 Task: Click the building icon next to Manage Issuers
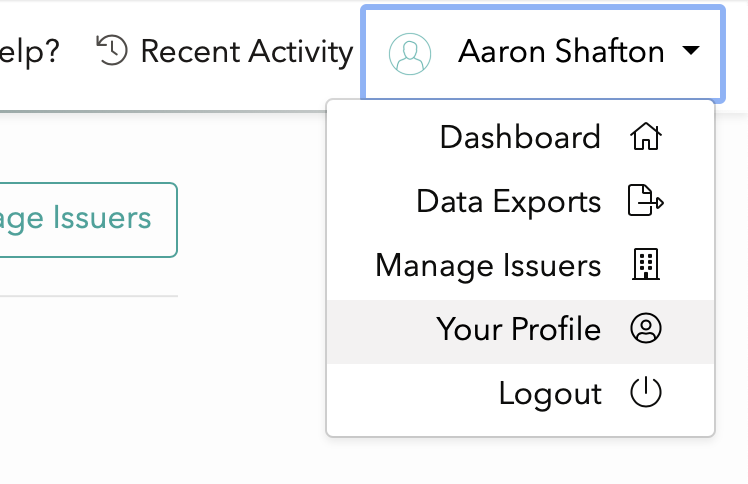(x=646, y=264)
